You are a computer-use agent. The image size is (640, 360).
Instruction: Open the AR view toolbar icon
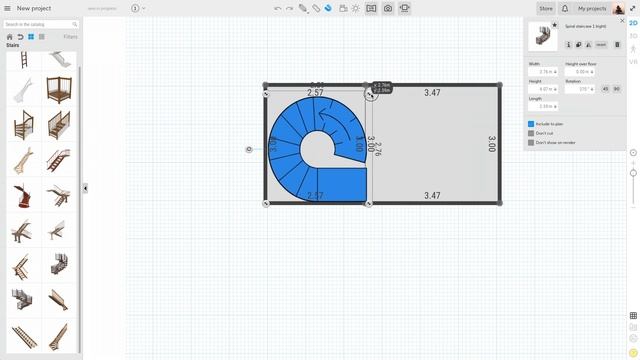[404, 8]
